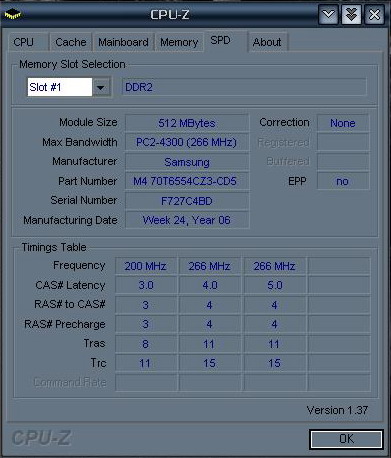The height and width of the screenshot is (458, 391).
Task: Click the CAS# Latency 3.0 cell
Action: point(146,285)
